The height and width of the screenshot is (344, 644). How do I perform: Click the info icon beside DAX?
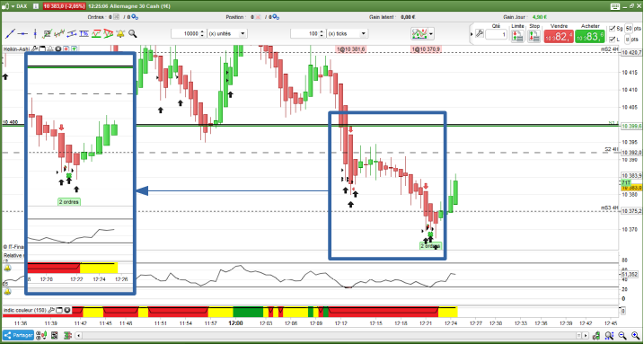point(36,6)
